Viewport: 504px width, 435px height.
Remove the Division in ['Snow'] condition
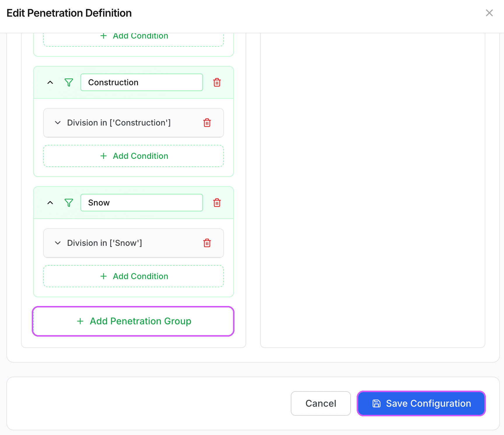point(207,243)
